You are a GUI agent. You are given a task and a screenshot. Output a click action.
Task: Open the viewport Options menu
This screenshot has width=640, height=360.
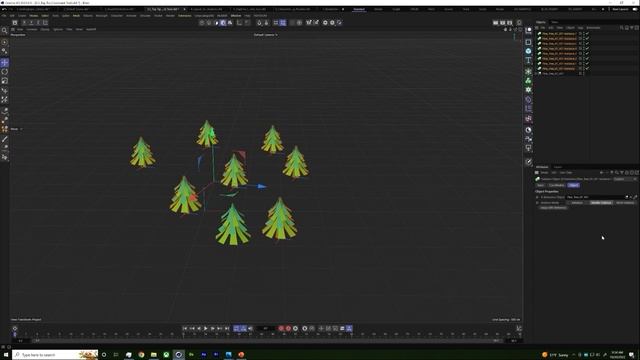[58, 29]
